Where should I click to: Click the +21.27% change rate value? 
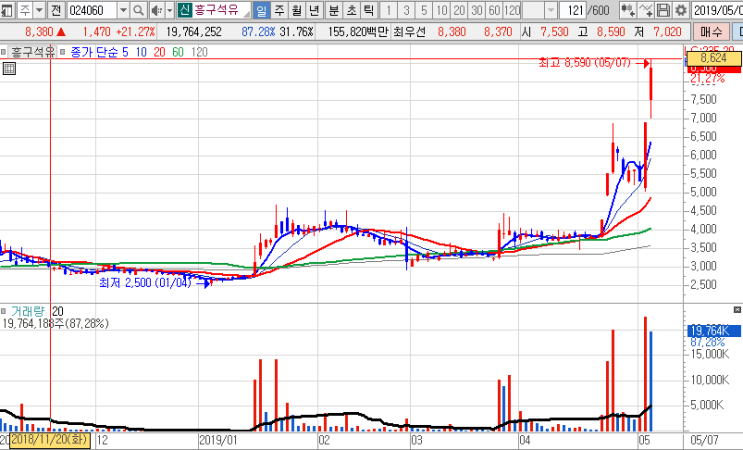[136, 32]
